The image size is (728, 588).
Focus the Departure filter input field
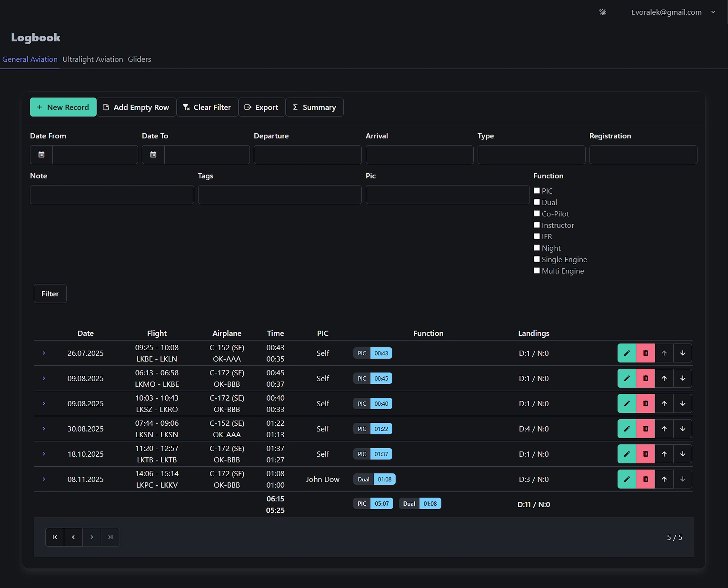(308, 155)
